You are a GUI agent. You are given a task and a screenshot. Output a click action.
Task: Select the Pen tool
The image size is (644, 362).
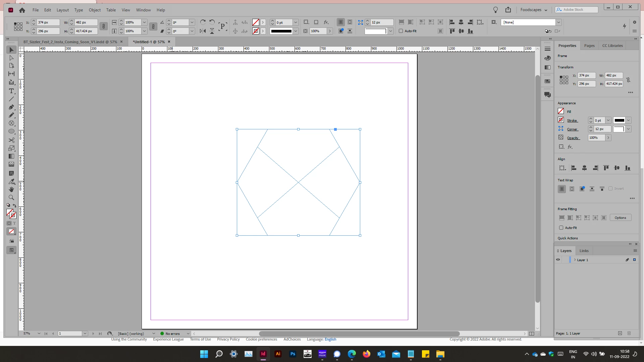(11, 107)
